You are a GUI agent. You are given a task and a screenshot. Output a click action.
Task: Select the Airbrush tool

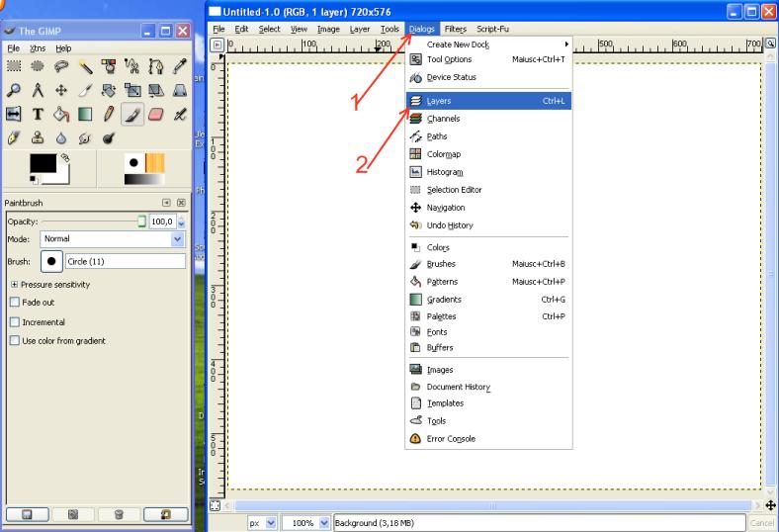point(180,115)
